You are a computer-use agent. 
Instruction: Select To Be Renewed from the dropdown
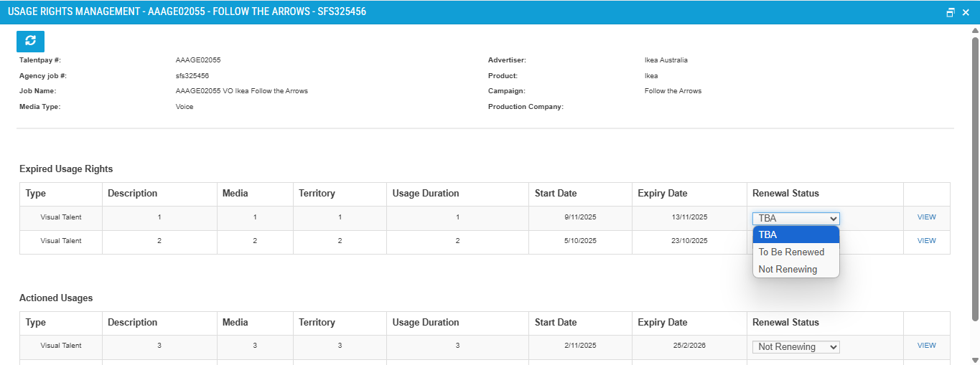point(795,252)
